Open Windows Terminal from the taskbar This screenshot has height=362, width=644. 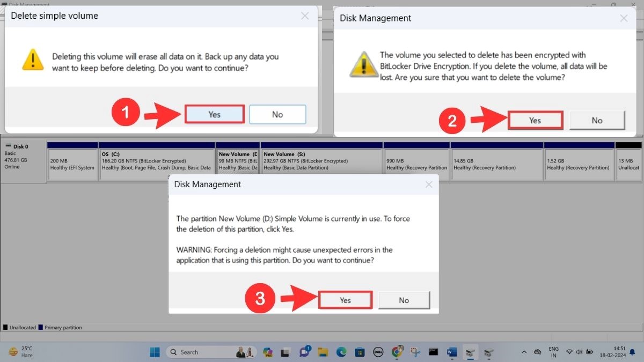[x=433, y=352]
